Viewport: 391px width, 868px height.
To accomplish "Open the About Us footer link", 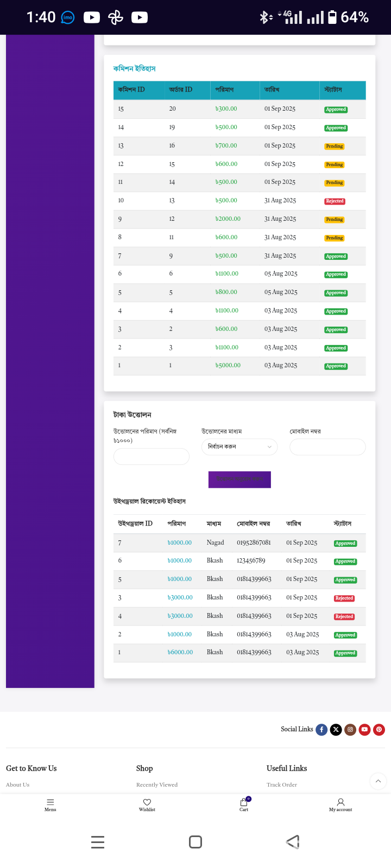I will tap(18, 784).
